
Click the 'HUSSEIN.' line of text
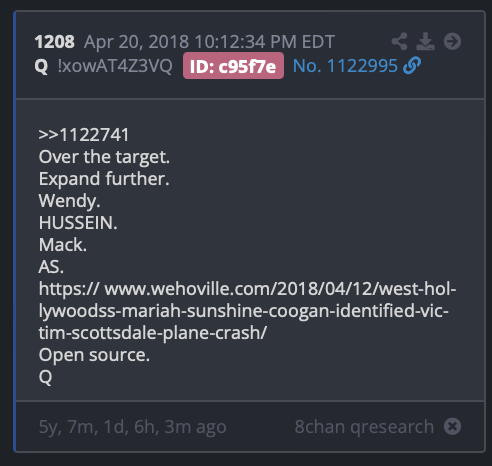click(78, 223)
